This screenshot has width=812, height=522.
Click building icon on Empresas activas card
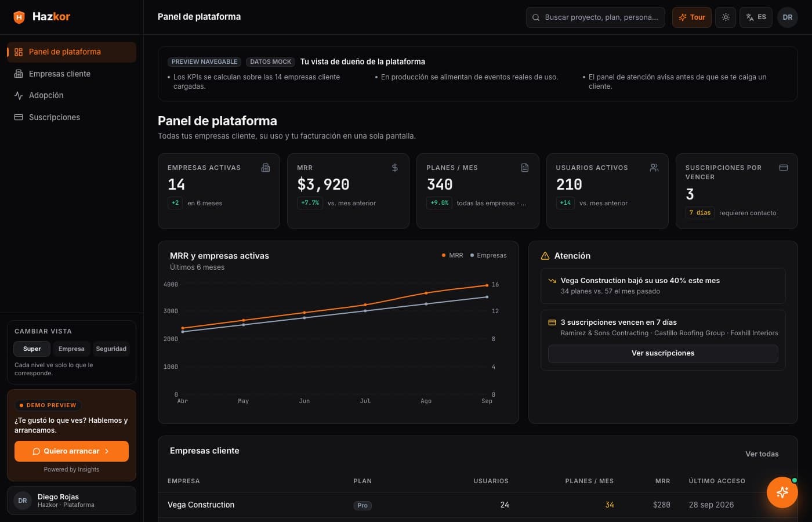[x=266, y=168]
